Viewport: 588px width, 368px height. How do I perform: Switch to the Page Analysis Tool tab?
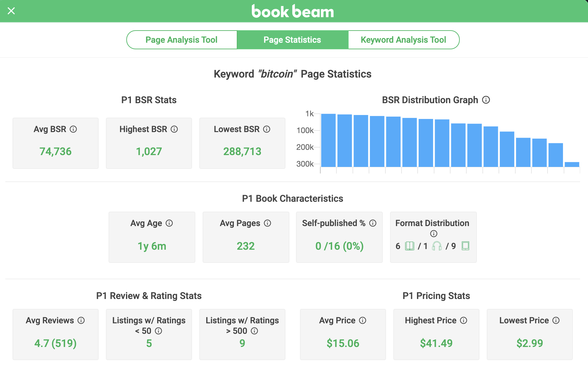(x=181, y=40)
